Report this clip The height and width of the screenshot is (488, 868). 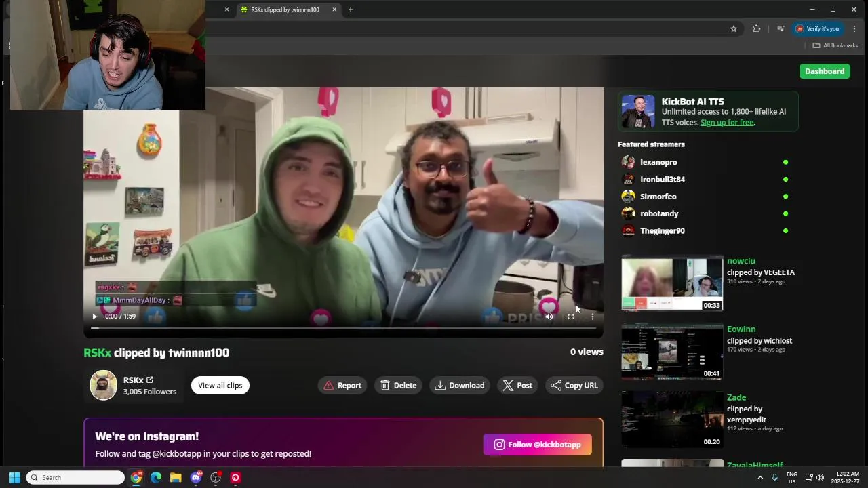coord(342,385)
